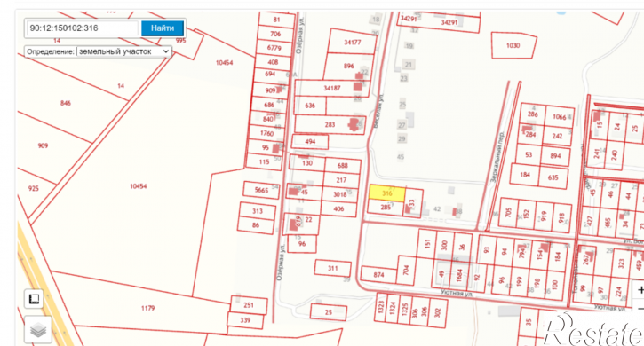The width and height of the screenshot is (644, 346).
Task: Select parcel 874 near Уютная ул.
Action: pyautogui.click(x=378, y=275)
